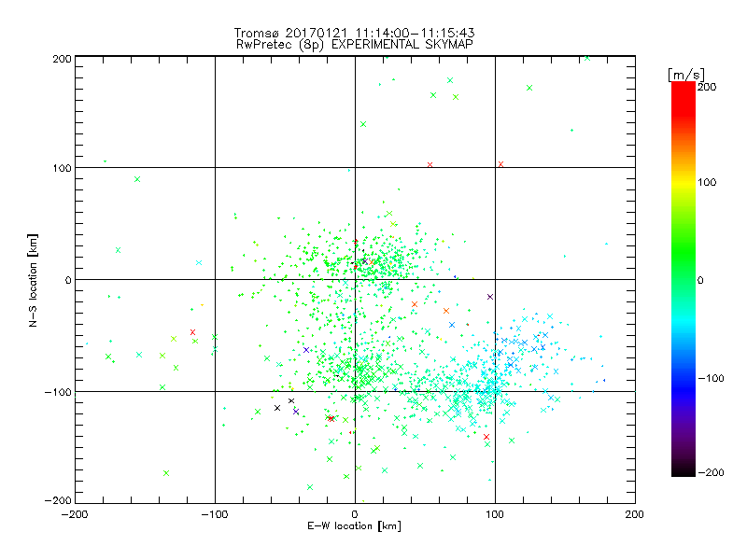Click the colorbar tick label "-100"

click(711, 378)
